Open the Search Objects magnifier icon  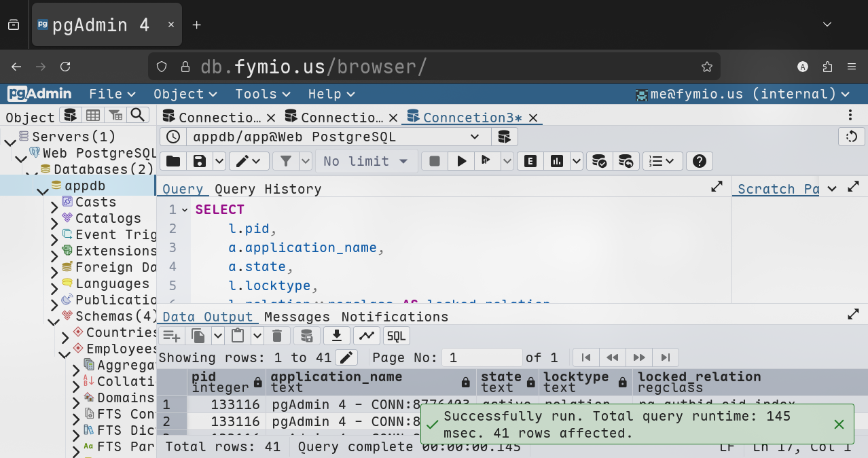click(x=138, y=116)
